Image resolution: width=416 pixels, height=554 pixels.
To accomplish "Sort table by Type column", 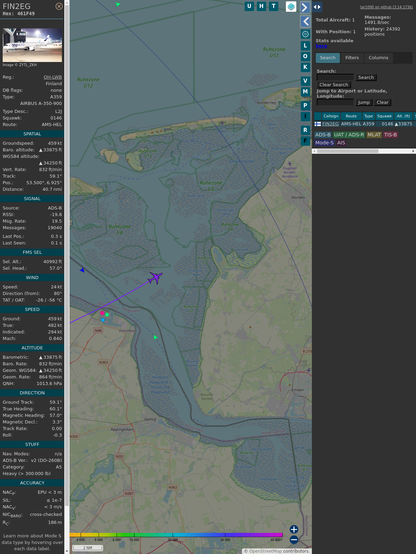I will (369, 116).
